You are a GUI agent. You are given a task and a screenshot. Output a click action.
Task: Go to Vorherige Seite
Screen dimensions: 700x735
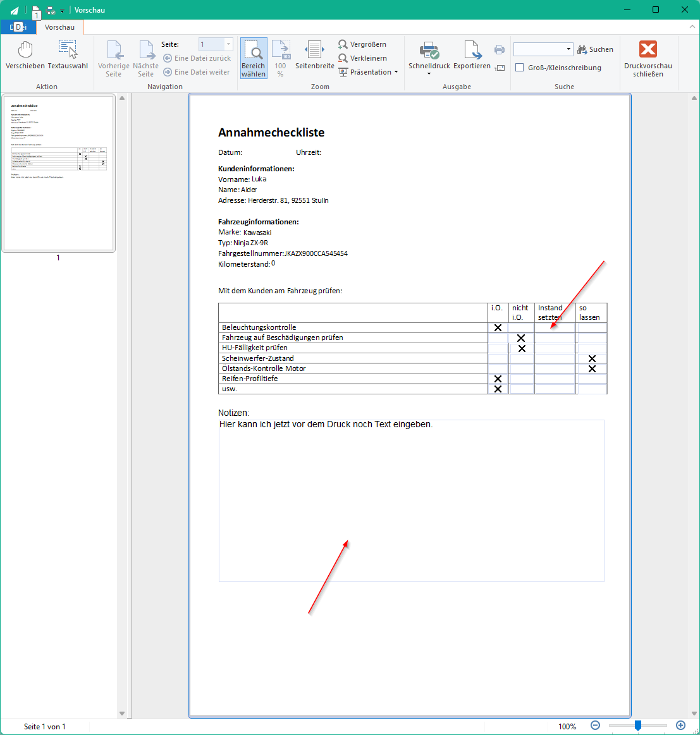coord(114,59)
